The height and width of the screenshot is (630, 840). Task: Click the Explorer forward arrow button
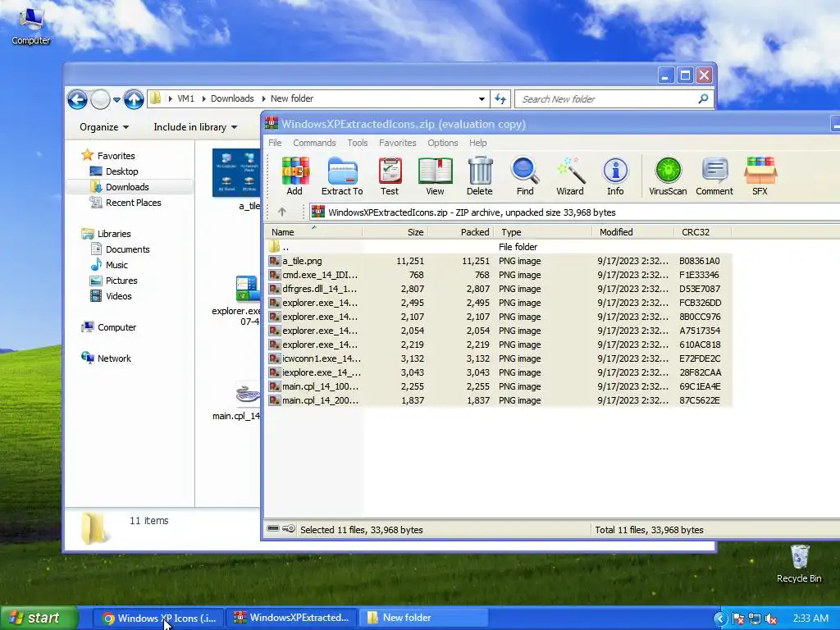(100, 99)
